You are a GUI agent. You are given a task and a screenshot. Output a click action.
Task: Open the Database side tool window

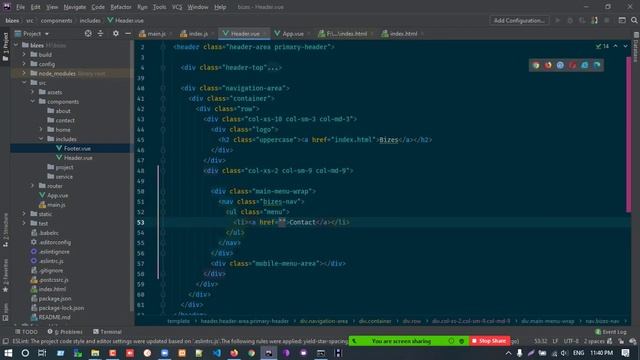[636, 47]
